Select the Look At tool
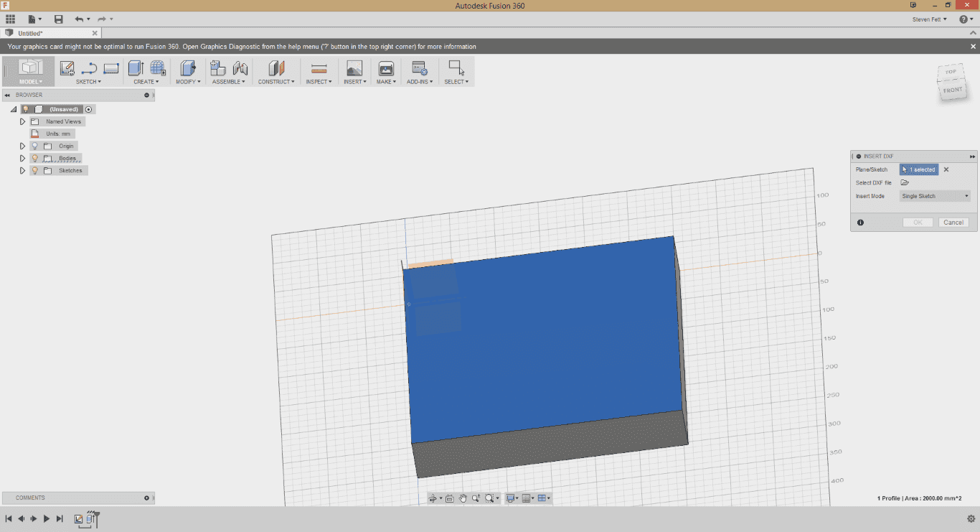Screen dimensions: 980x532 coord(449,498)
